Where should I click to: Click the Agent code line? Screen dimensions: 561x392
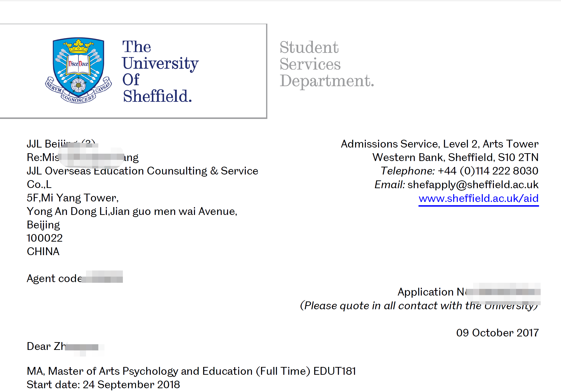click(74, 278)
